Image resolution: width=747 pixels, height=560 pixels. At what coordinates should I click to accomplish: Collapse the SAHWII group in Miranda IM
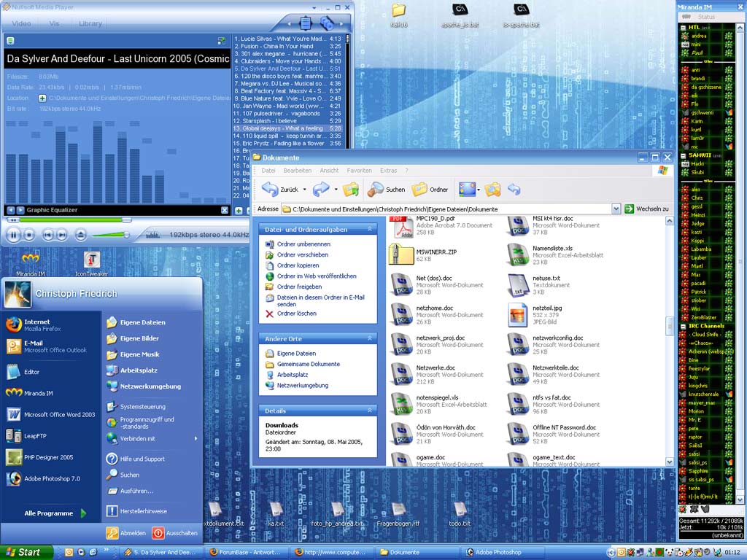pyautogui.click(x=683, y=155)
